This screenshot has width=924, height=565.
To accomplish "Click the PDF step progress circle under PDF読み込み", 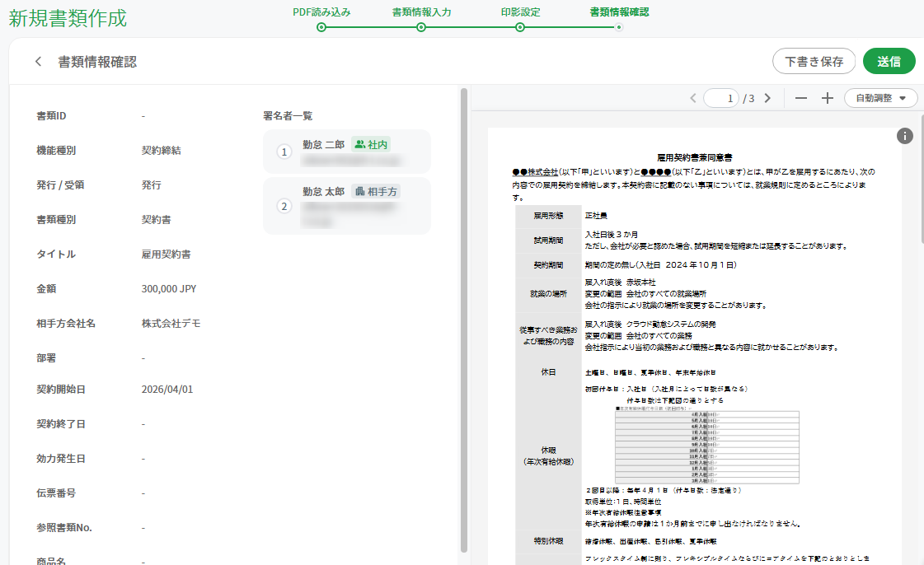I will (x=321, y=27).
